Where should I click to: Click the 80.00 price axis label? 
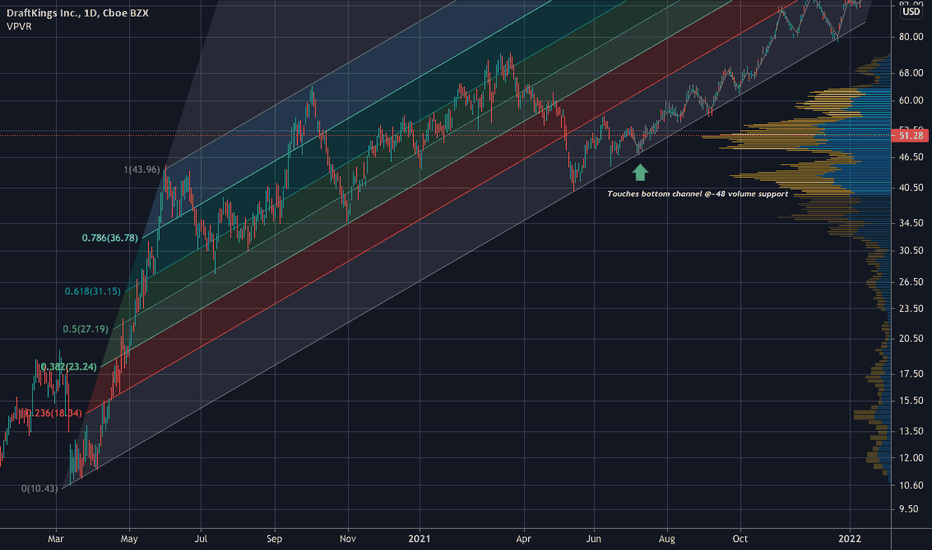tap(911, 37)
